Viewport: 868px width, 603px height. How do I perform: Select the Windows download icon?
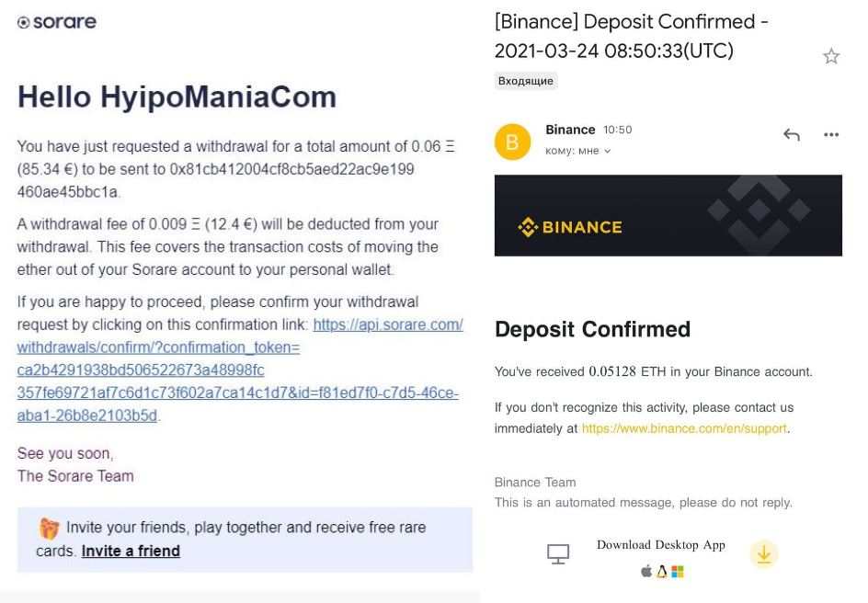click(x=678, y=572)
